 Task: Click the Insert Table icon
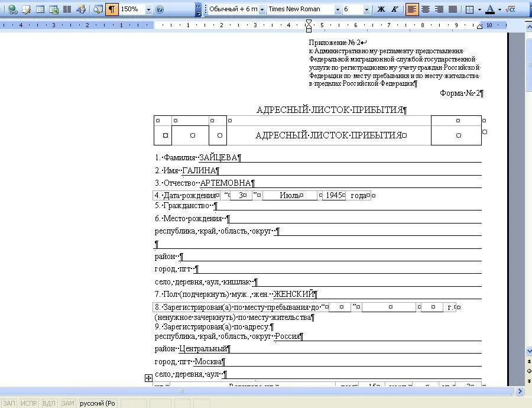[x=40, y=9]
